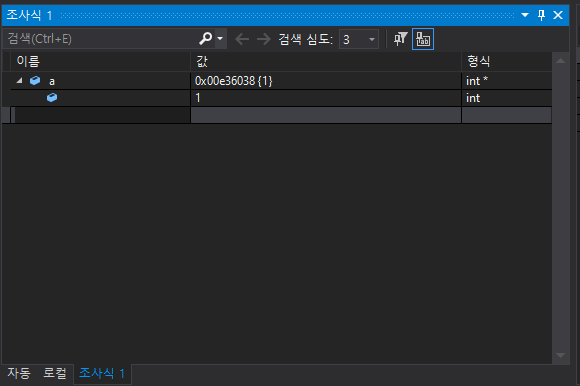Switch to the 자동 tab
This screenshot has width=580, height=386.
[x=19, y=373]
